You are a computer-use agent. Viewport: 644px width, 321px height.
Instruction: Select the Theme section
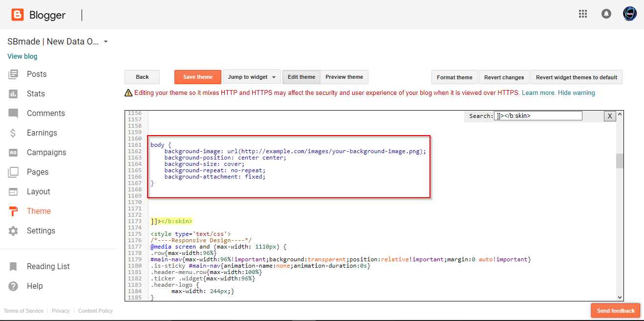click(39, 211)
